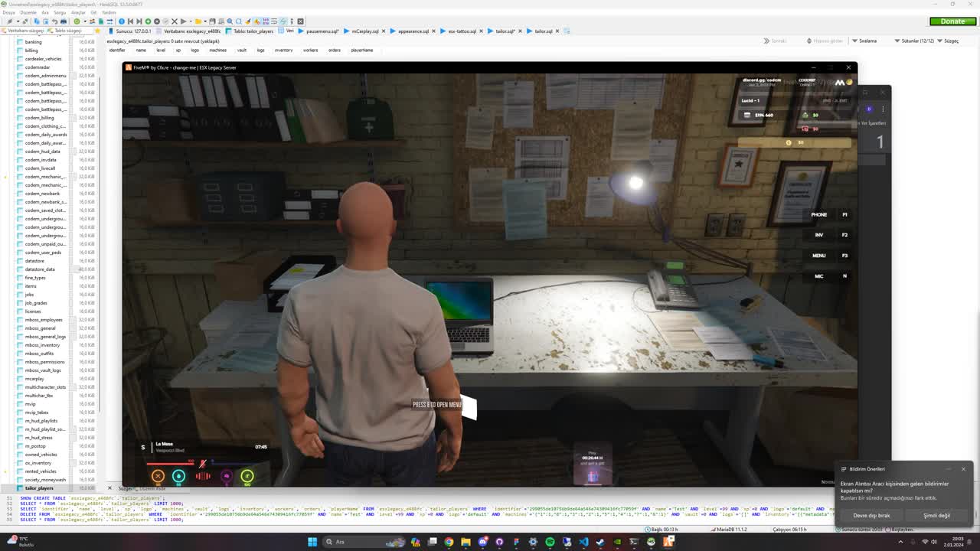Toggle 'Hepsini göster' to show all rows
The image size is (980, 551).
point(826,40)
